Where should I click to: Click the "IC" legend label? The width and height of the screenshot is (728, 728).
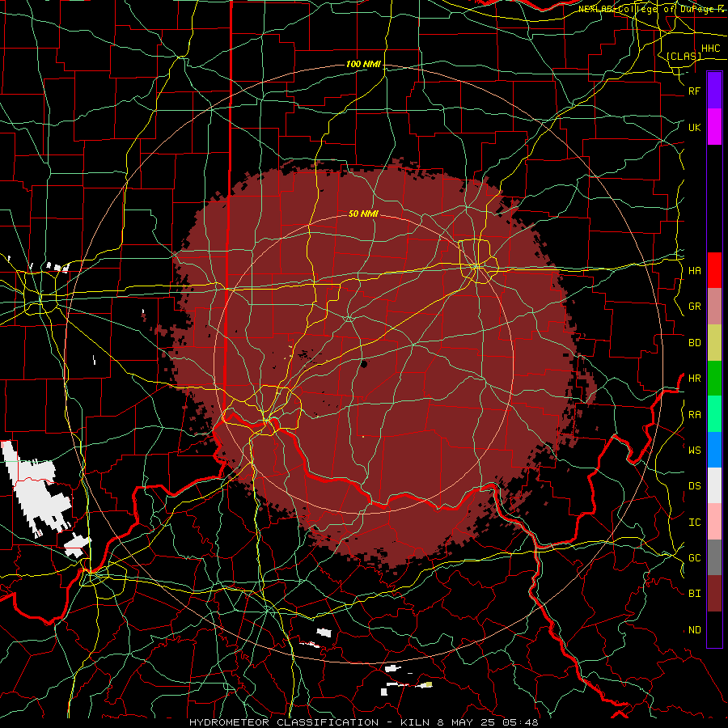point(694,523)
